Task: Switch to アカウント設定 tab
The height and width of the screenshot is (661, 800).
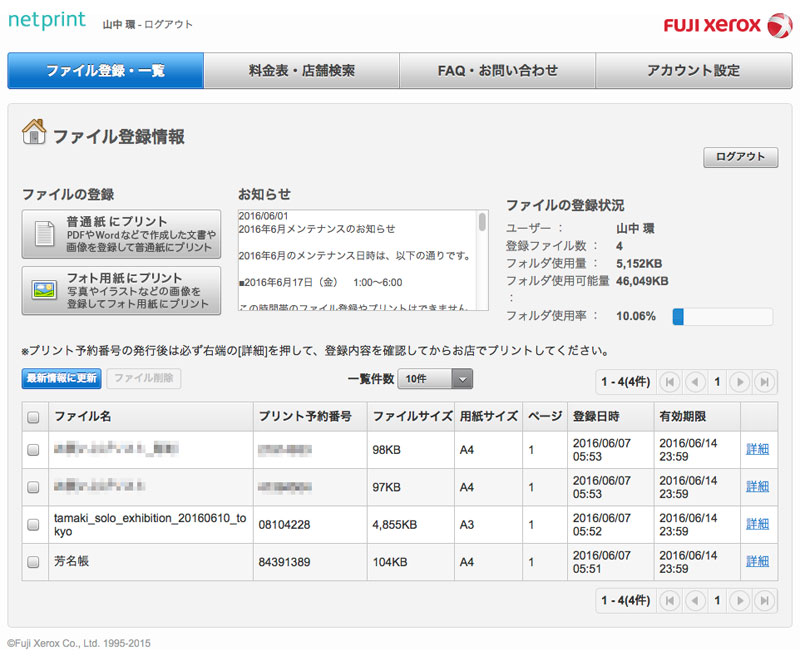Action: tap(693, 71)
